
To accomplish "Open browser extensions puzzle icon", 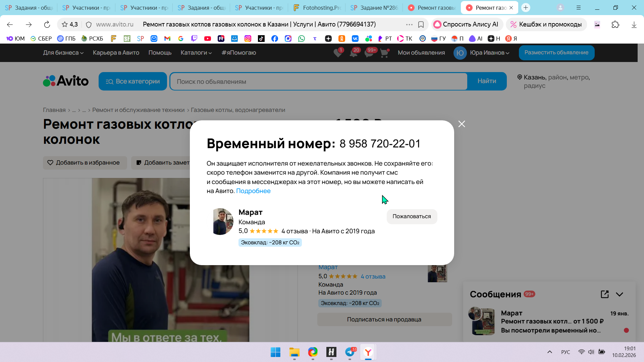I will click(615, 24).
